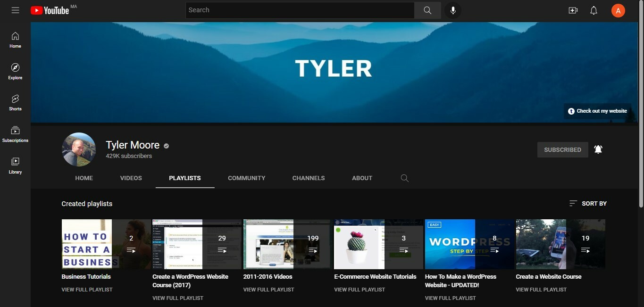
Task: View full playlist for Create a Website Course
Action: click(541, 290)
